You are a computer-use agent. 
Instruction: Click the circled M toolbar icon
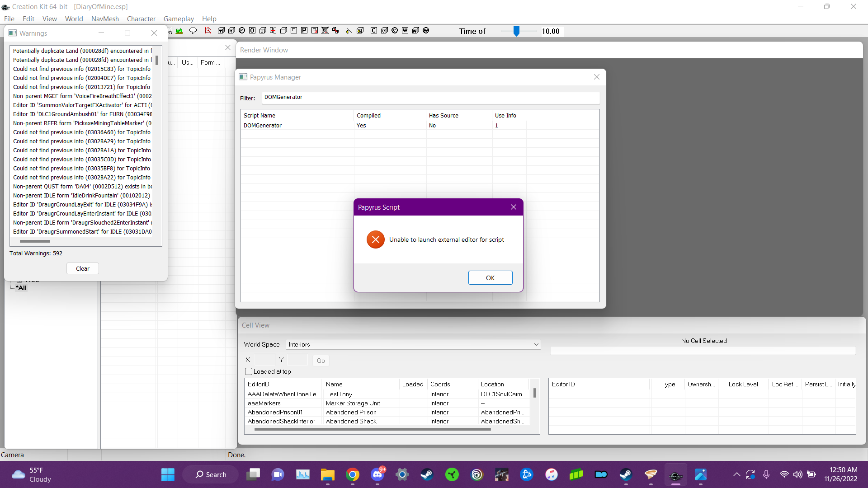[242, 31]
